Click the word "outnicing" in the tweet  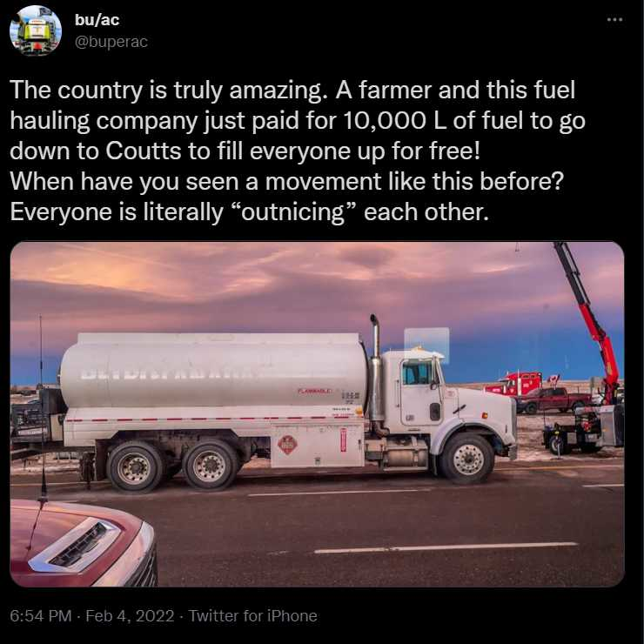tap(292, 212)
